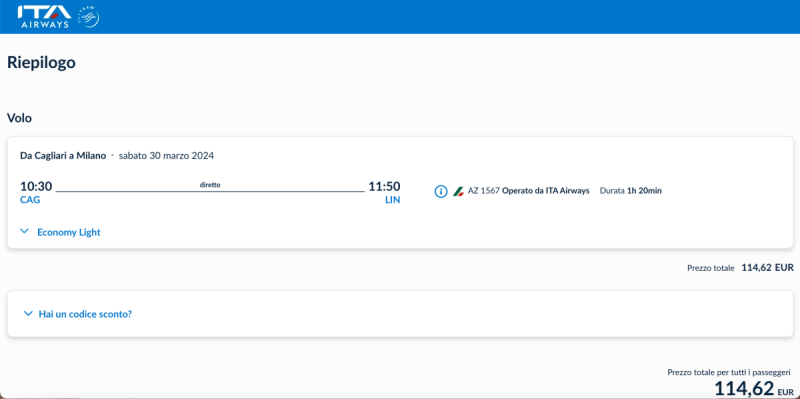
Task: Click the 'diretto' flight label
Action: pyautogui.click(x=210, y=185)
